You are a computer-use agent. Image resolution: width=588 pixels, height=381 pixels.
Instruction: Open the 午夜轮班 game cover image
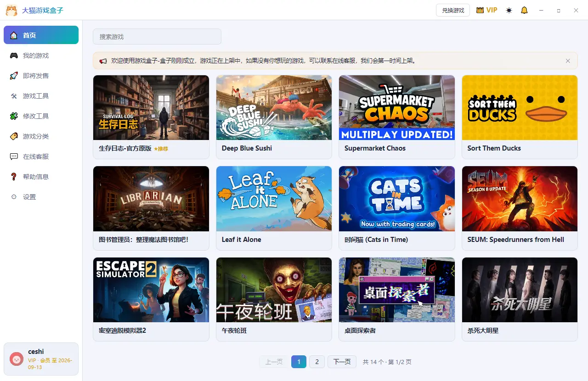tap(274, 290)
